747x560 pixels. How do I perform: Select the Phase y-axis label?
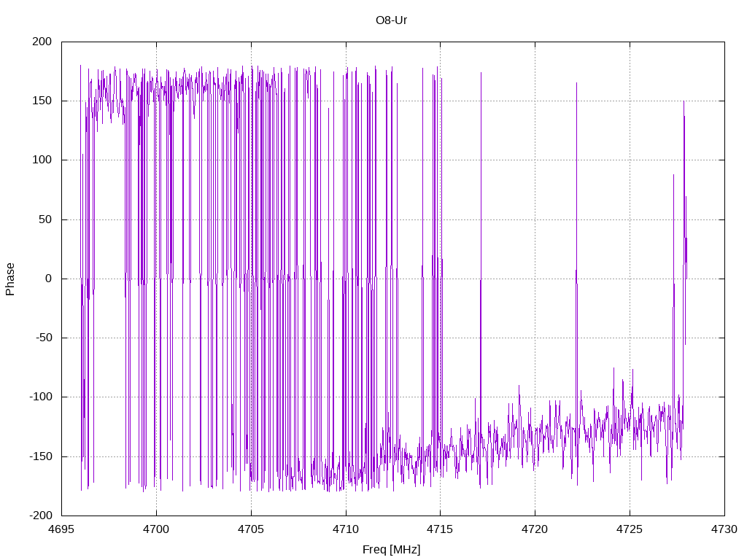click(10, 279)
